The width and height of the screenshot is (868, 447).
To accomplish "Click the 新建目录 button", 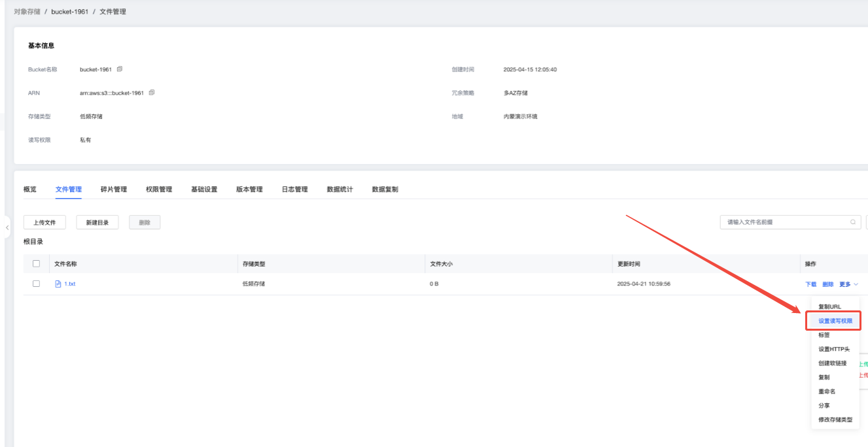I will tap(97, 222).
